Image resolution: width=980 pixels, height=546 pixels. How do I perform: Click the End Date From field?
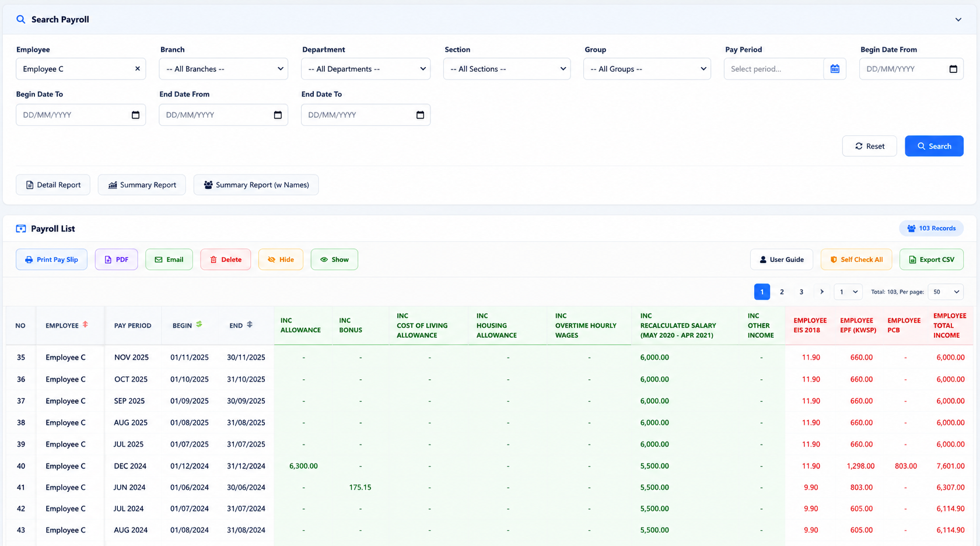[223, 115]
